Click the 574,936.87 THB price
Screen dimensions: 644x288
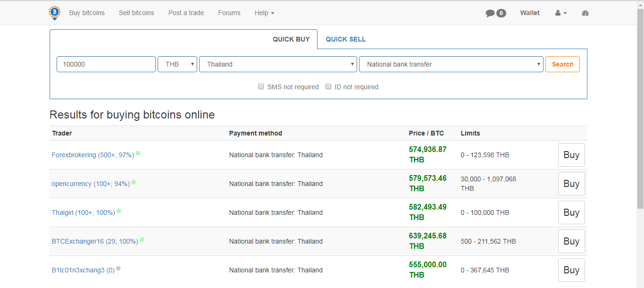428,154
